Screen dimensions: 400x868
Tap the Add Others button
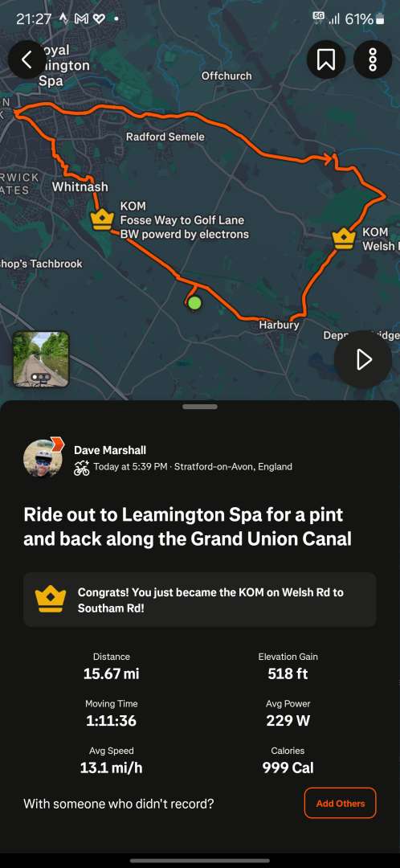pyautogui.click(x=341, y=803)
